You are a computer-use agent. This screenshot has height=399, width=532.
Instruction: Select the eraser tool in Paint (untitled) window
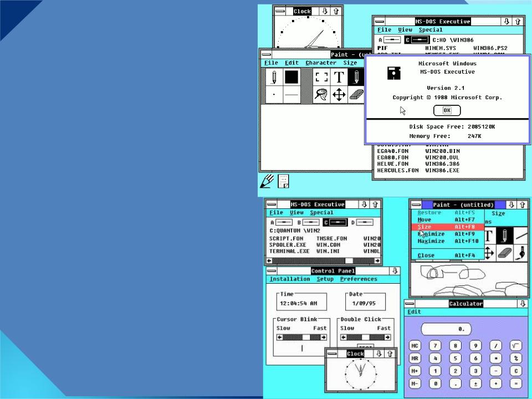[x=504, y=253]
